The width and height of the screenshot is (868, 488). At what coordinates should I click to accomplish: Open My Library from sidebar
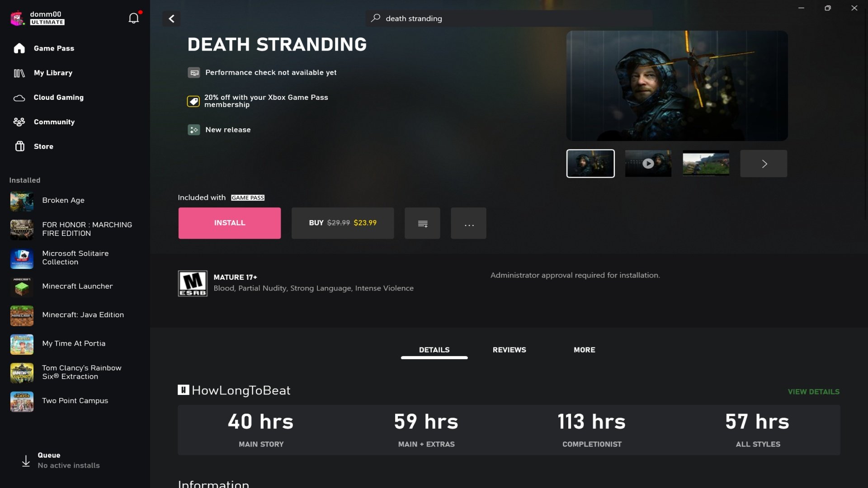click(53, 73)
